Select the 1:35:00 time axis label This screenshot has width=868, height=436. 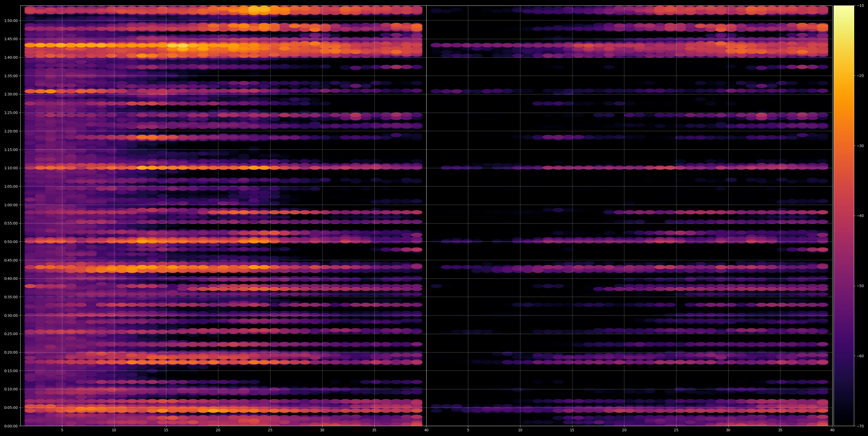(11, 76)
